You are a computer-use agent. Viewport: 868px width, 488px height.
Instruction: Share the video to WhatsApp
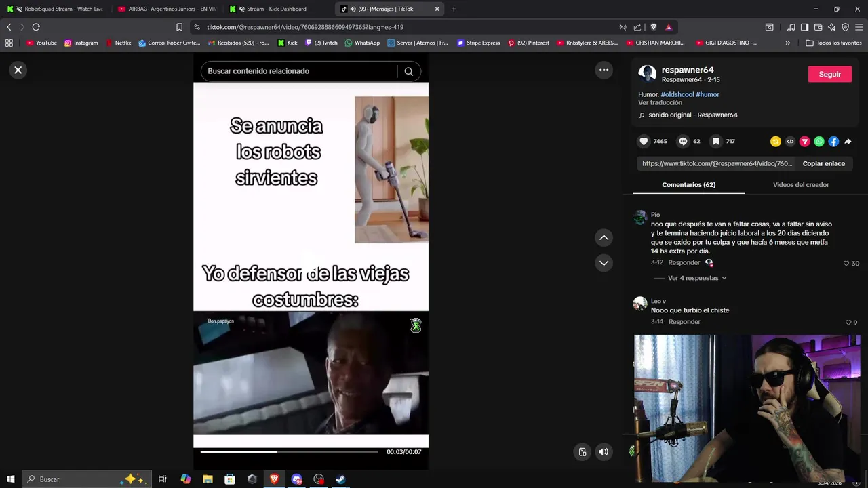point(819,142)
